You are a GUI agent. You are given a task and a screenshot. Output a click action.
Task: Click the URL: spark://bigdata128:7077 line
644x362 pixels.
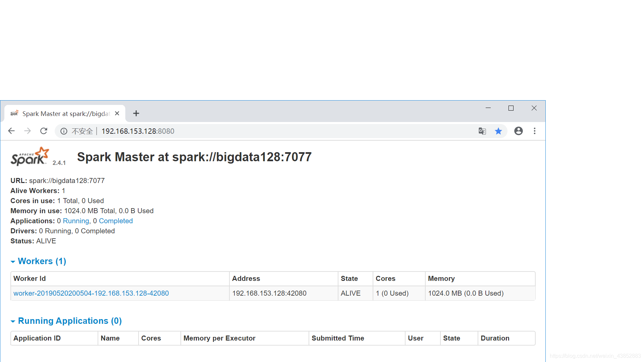(57, 181)
